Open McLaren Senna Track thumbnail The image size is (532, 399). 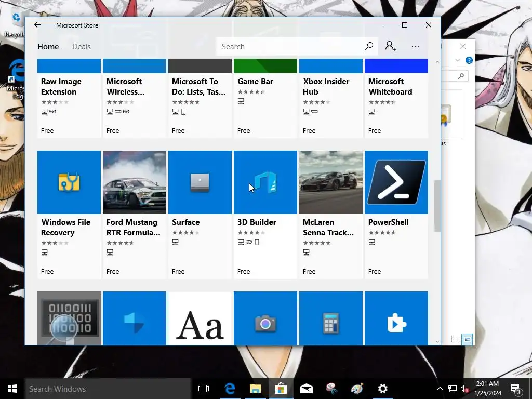pyautogui.click(x=331, y=182)
